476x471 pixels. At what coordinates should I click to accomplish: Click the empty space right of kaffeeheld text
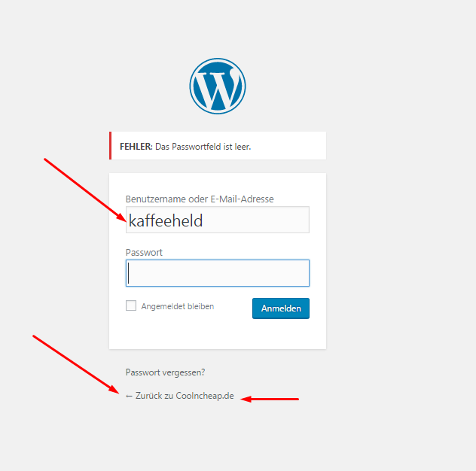tap(255, 220)
